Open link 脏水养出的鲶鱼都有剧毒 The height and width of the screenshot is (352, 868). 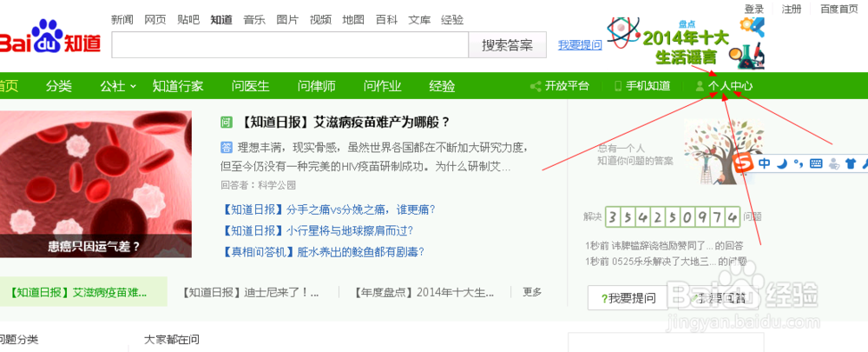(x=322, y=252)
